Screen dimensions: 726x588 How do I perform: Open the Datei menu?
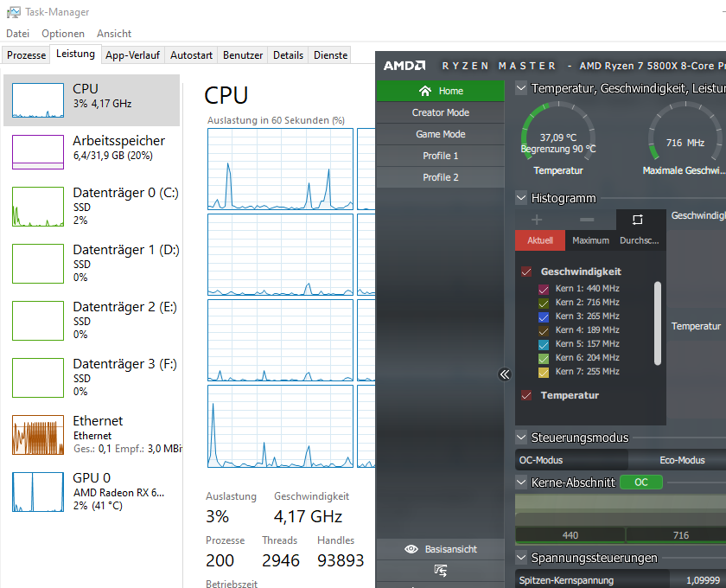17,34
